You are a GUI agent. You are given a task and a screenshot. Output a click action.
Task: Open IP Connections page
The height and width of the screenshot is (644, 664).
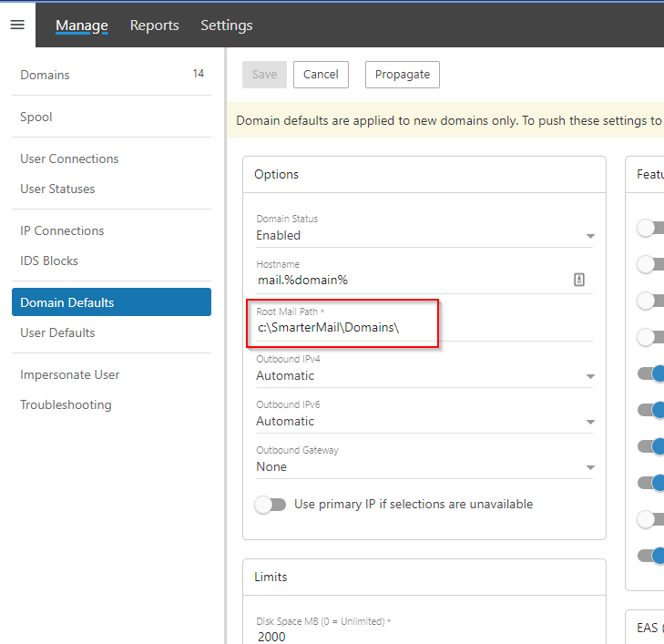click(x=111, y=230)
